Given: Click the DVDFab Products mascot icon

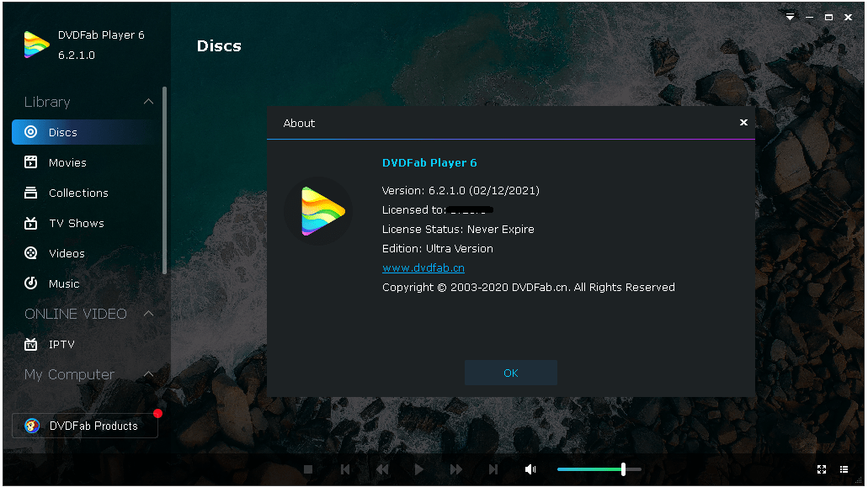Looking at the screenshot, I should click(32, 426).
